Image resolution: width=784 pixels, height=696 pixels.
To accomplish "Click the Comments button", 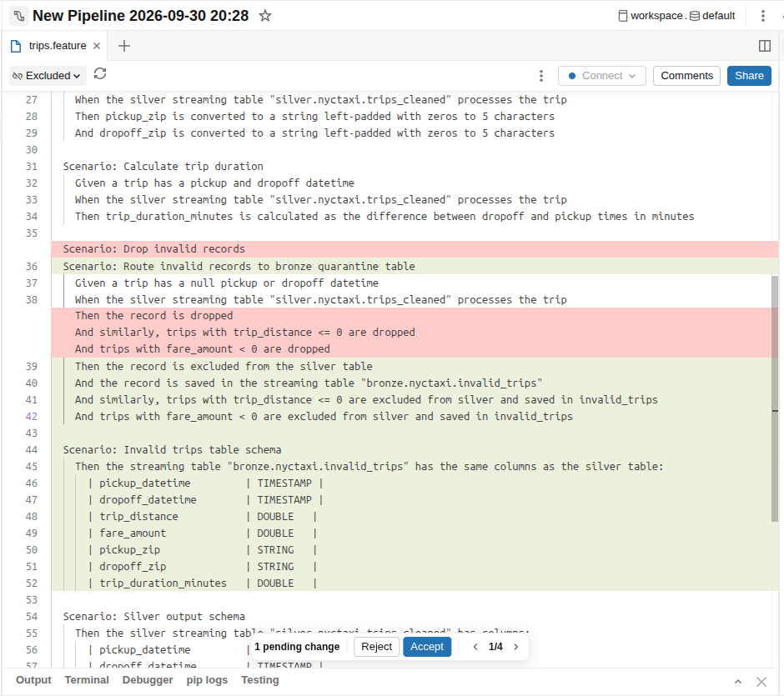I will pos(686,76).
